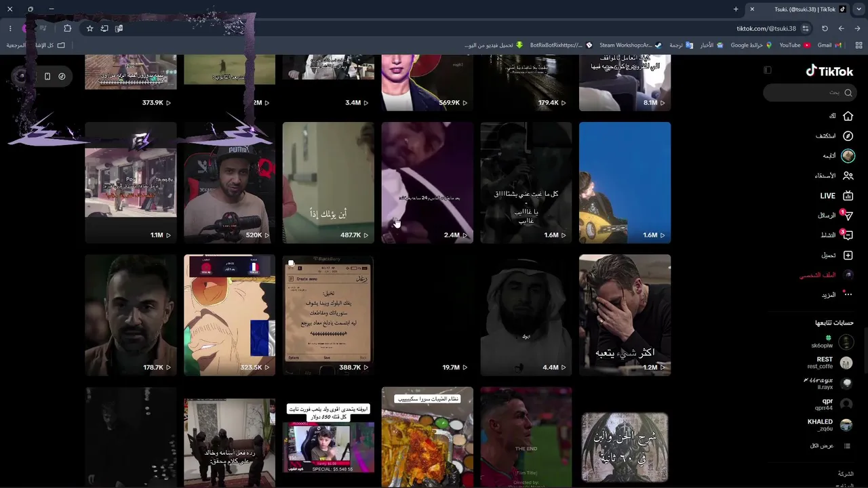Close the Tsuki. TikTok tab
This screenshot has height=488, width=868.
click(752, 9)
